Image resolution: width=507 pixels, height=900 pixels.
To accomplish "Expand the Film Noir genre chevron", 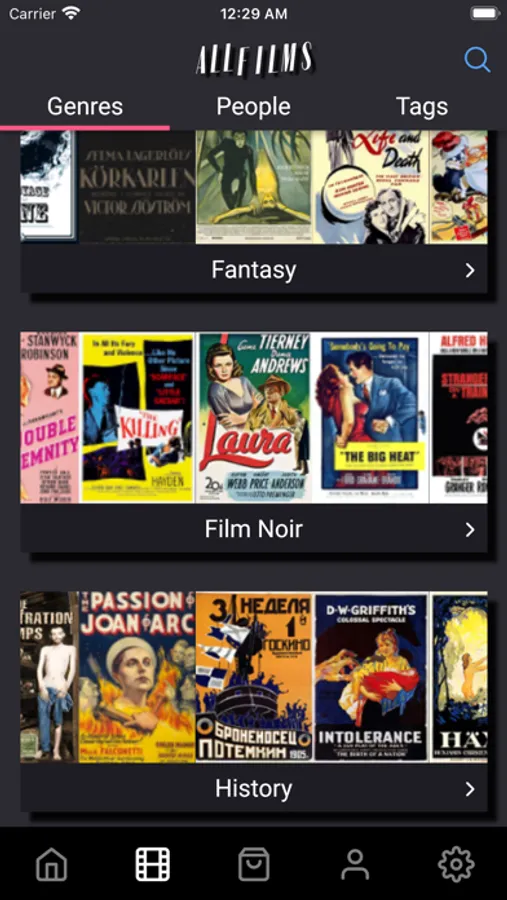I will (x=470, y=529).
